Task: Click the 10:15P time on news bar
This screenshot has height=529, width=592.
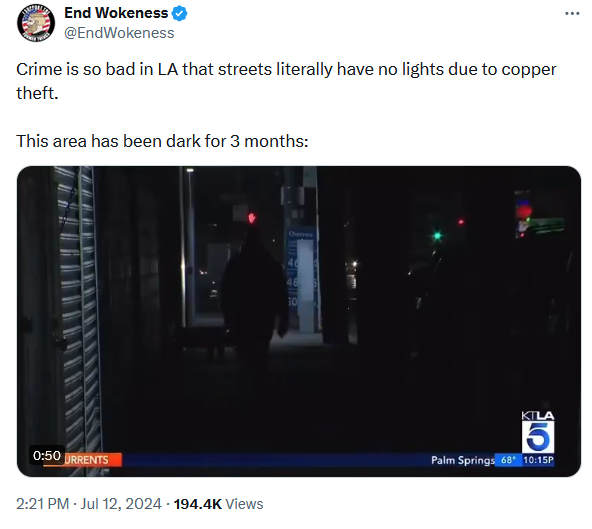Action: tap(538, 460)
